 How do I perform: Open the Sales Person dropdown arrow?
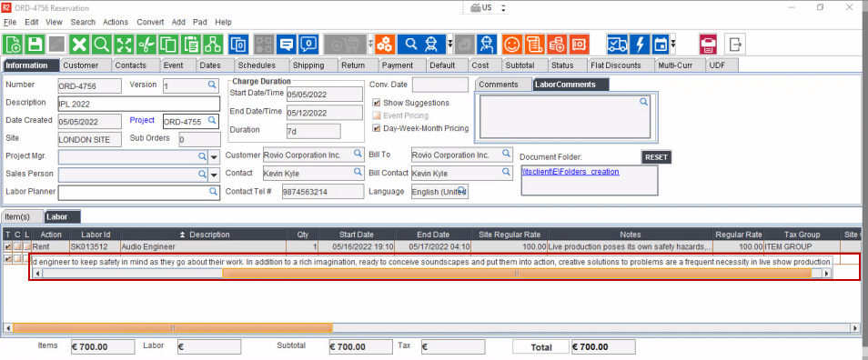pos(215,175)
